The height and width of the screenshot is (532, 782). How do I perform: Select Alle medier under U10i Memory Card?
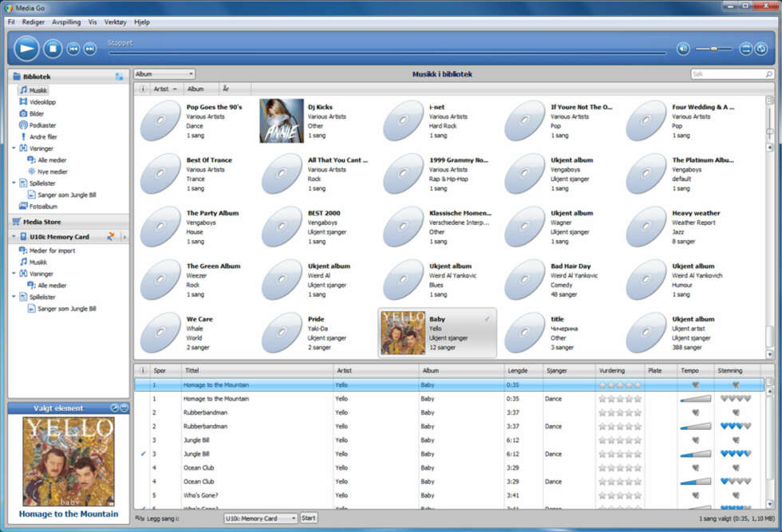pyautogui.click(x=47, y=286)
